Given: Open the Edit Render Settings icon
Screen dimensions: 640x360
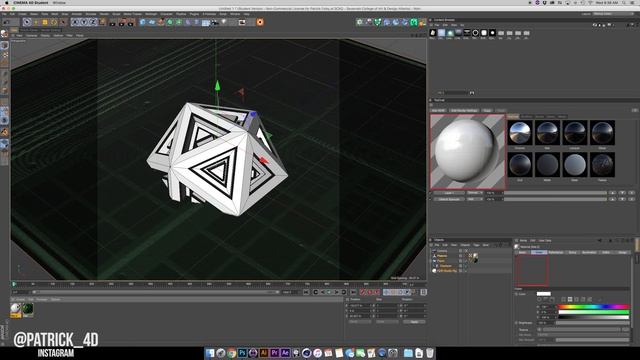Looking at the screenshot, I should point(131,22).
